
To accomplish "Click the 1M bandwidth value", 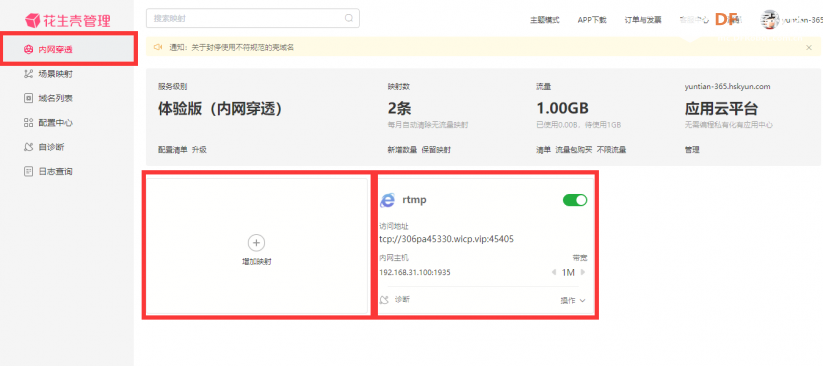I will pos(568,273).
